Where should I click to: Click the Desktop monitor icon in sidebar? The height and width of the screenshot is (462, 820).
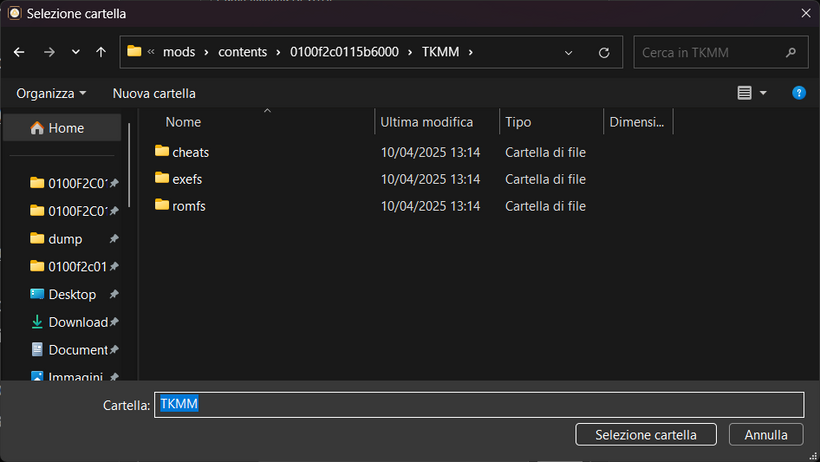click(37, 294)
